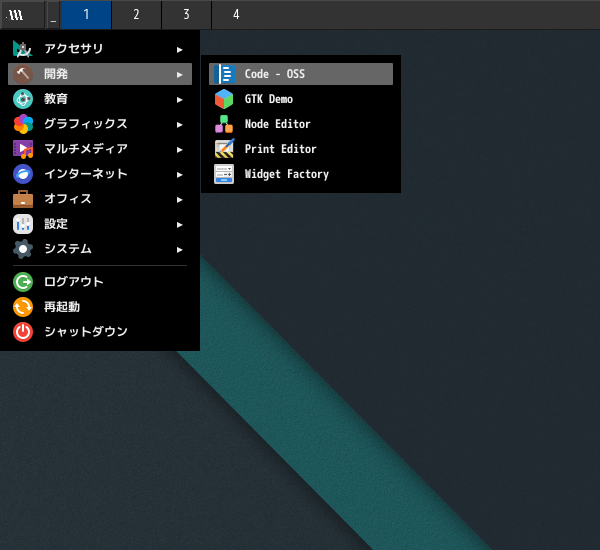Image resolution: width=600 pixels, height=550 pixels.
Task: Start Node Editor via its icon
Action: coord(224,124)
